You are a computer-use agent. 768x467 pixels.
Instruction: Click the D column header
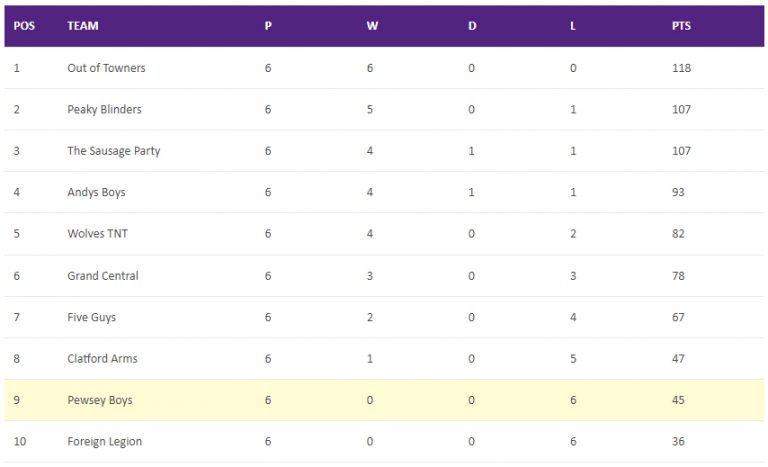click(472, 26)
